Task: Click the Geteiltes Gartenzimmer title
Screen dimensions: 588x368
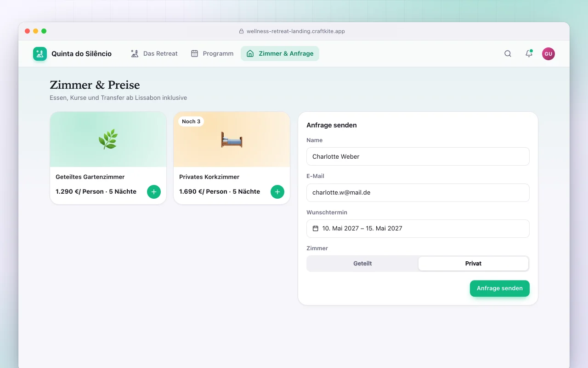Action: pos(90,177)
